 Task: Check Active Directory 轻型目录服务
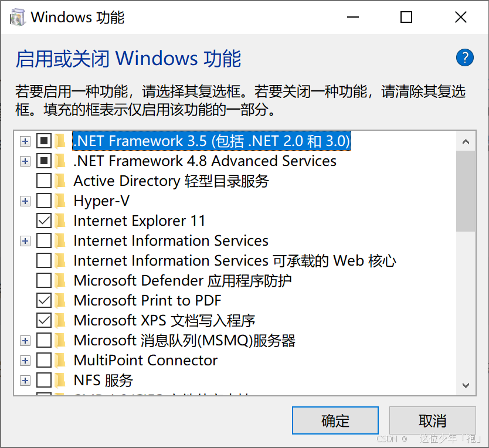click(43, 181)
